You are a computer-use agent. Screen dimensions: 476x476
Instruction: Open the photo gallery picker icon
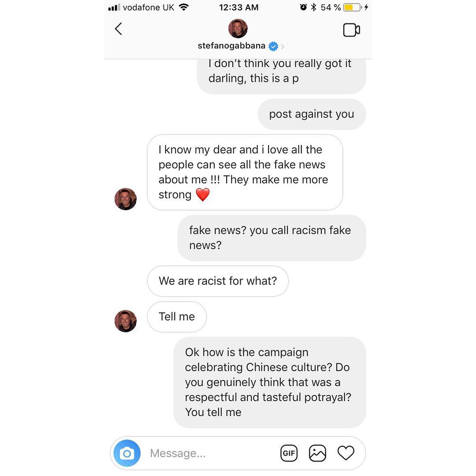tap(317, 453)
